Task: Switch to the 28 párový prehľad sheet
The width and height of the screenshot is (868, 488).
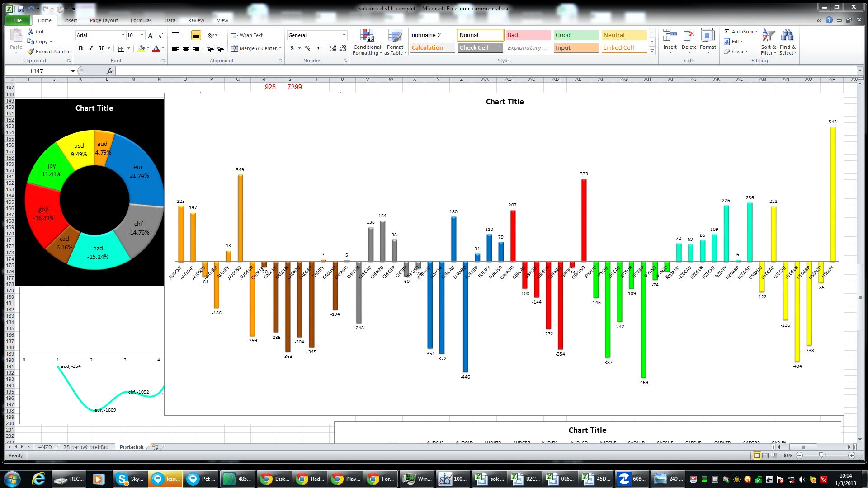Action: [x=85, y=447]
